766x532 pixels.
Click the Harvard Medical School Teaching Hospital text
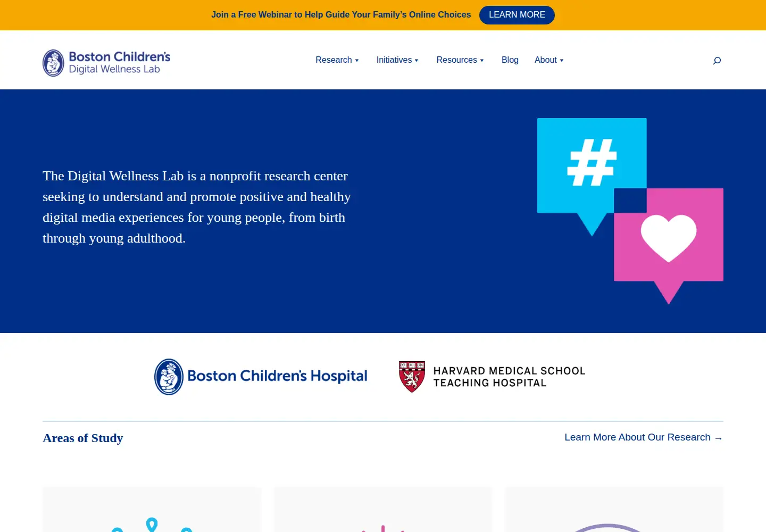pyautogui.click(x=509, y=377)
